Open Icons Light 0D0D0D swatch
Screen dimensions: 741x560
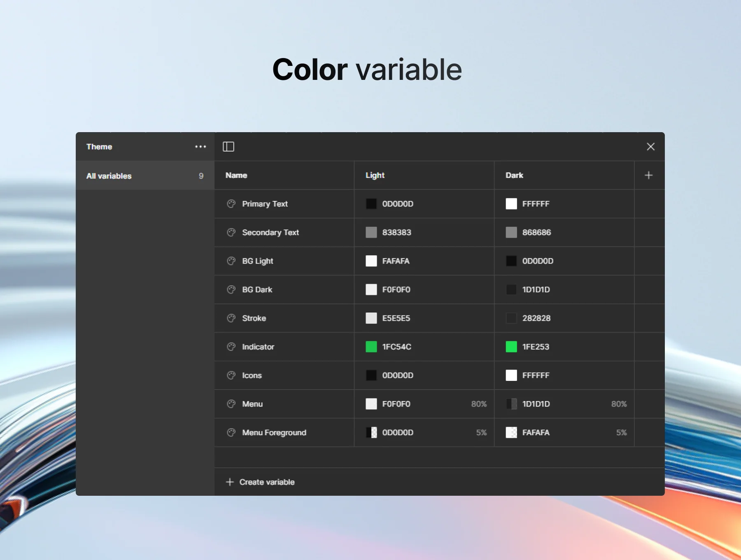371,376
